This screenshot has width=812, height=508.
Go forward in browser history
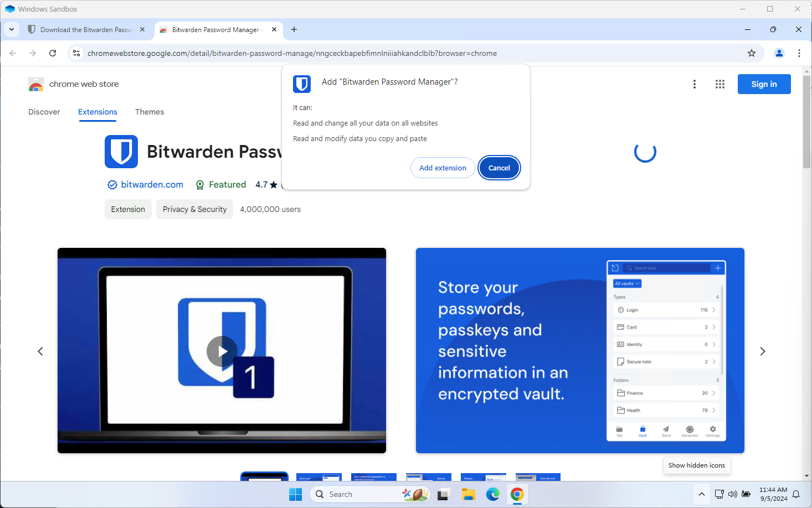tap(33, 53)
